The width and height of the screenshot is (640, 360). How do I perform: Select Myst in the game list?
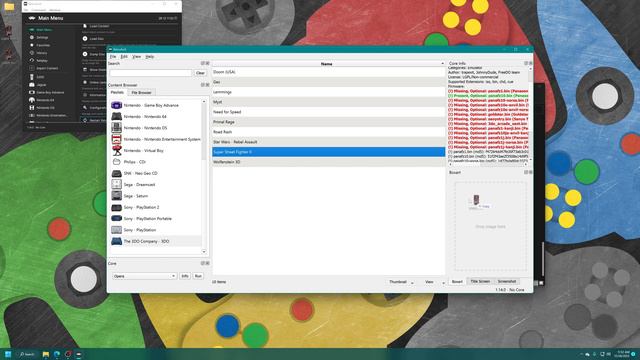click(329, 102)
